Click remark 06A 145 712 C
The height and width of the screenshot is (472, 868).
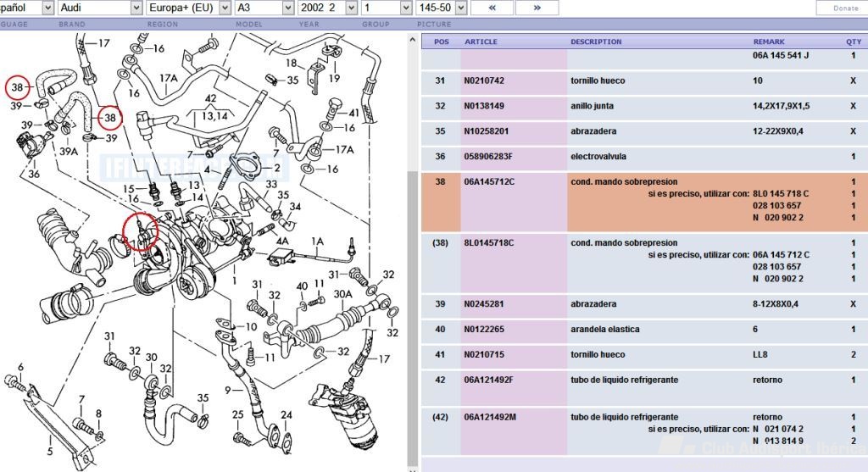coord(781,254)
